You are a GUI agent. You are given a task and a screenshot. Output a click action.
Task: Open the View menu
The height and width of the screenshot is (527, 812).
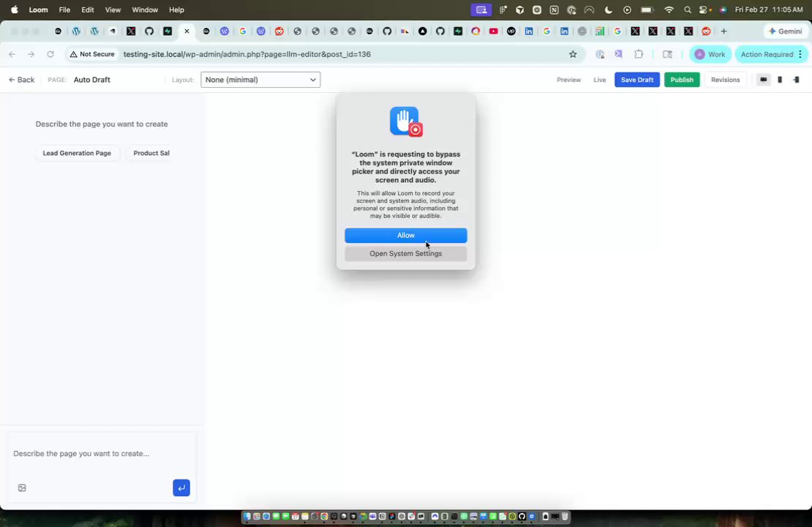click(113, 10)
